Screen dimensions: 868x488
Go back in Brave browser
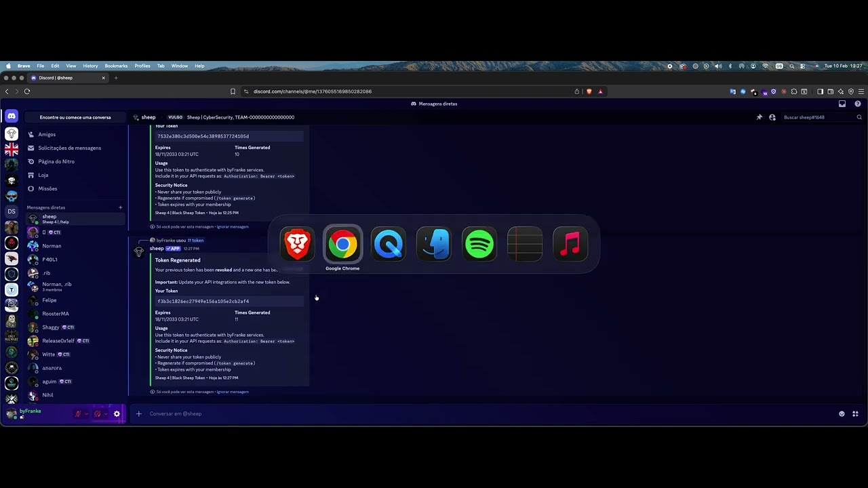coord(7,91)
